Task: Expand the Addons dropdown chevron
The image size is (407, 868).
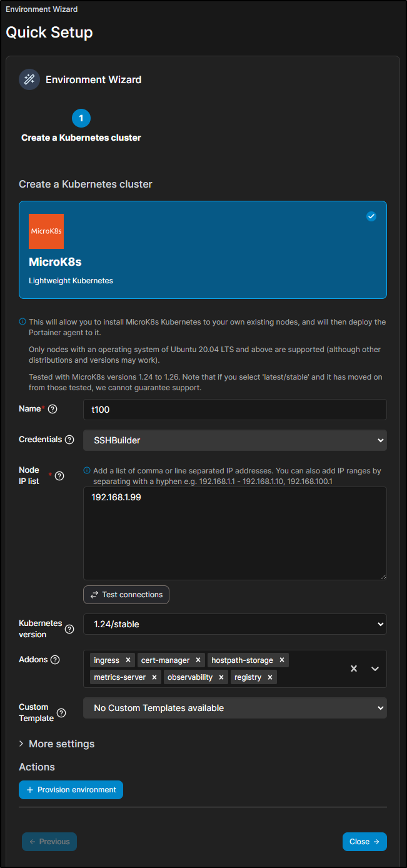Action: 375,669
